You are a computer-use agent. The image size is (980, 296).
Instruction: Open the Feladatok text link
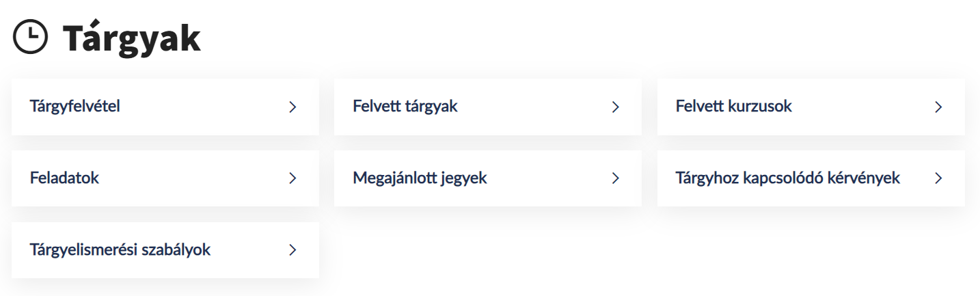pyautogui.click(x=65, y=178)
